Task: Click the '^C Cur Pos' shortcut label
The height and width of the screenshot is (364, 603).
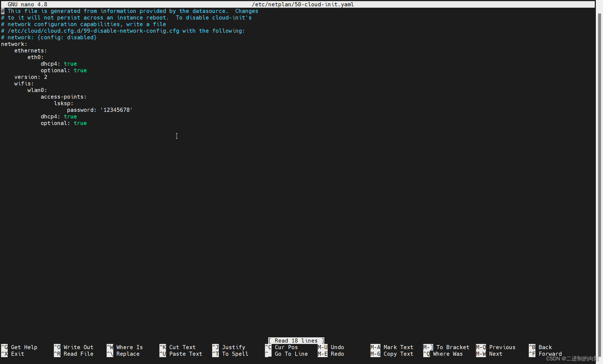Action: (281, 347)
